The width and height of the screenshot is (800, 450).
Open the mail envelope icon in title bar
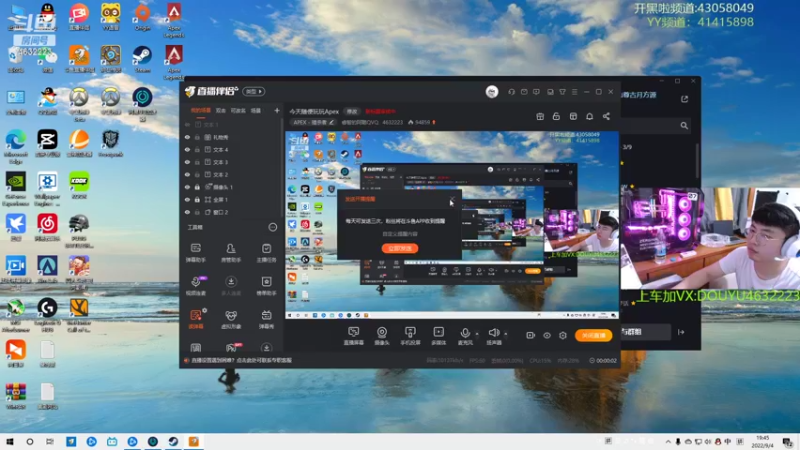coord(524,92)
